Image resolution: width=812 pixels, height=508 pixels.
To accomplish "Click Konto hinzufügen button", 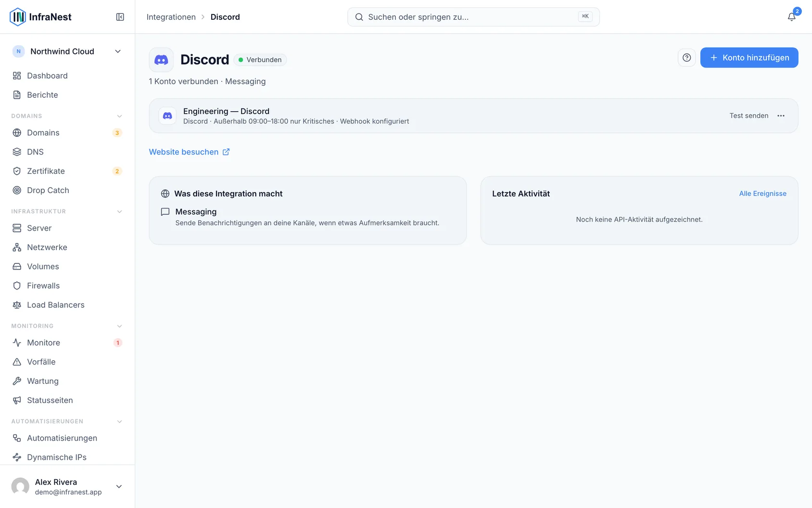I will pyautogui.click(x=749, y=58).
